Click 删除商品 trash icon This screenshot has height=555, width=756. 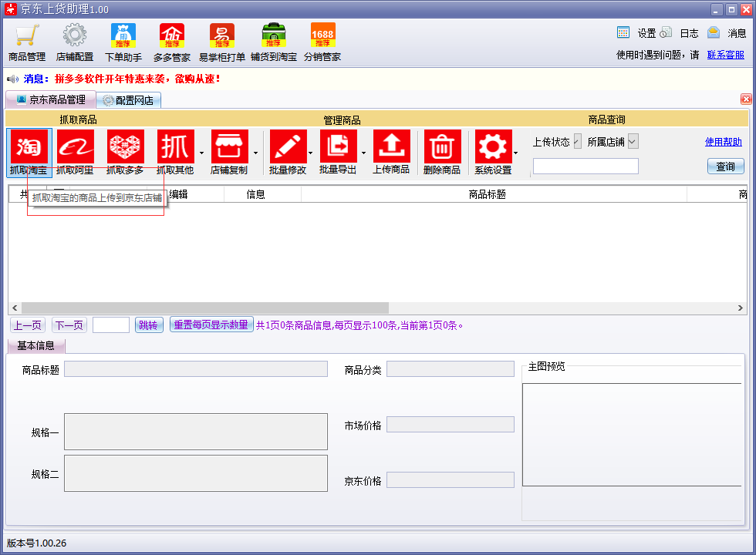pos(442,153)
